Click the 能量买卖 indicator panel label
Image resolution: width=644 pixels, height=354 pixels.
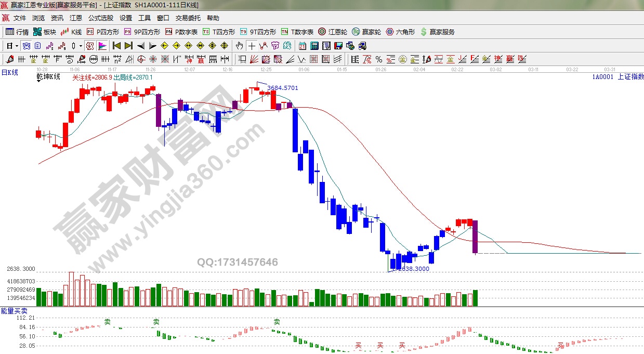click(x=14, y=310)
